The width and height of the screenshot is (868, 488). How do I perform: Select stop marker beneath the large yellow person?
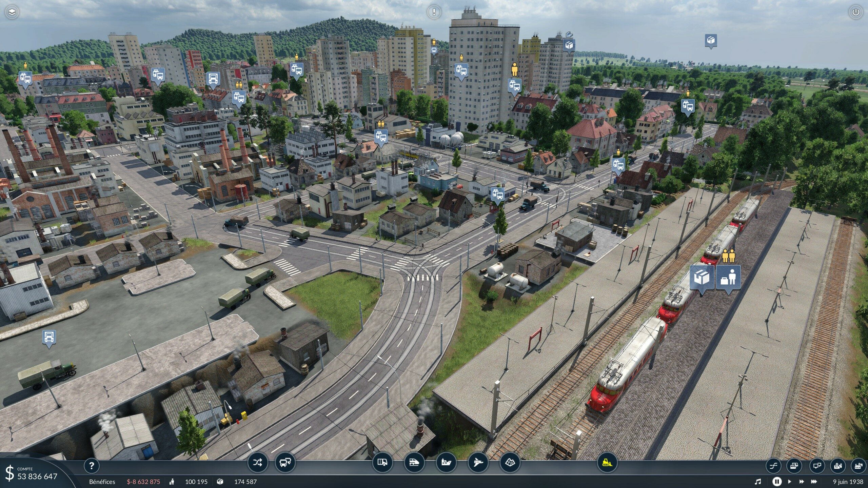[514, 86]
